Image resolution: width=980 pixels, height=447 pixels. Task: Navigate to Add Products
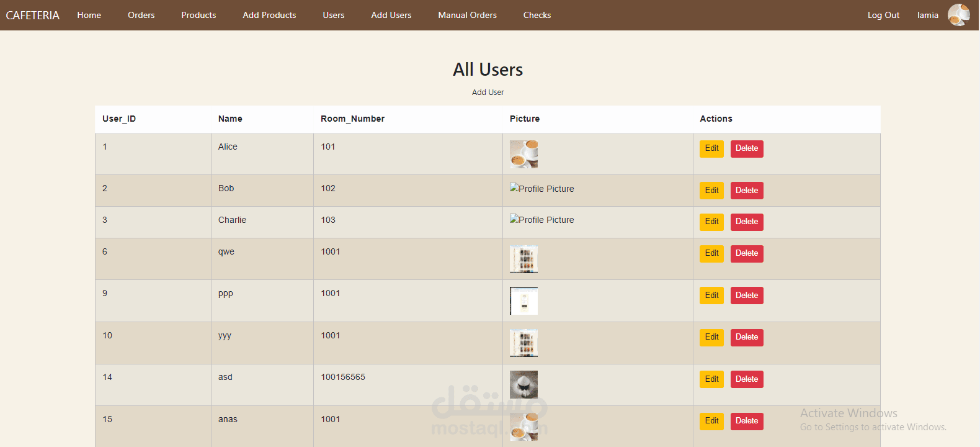click(269, 15)
